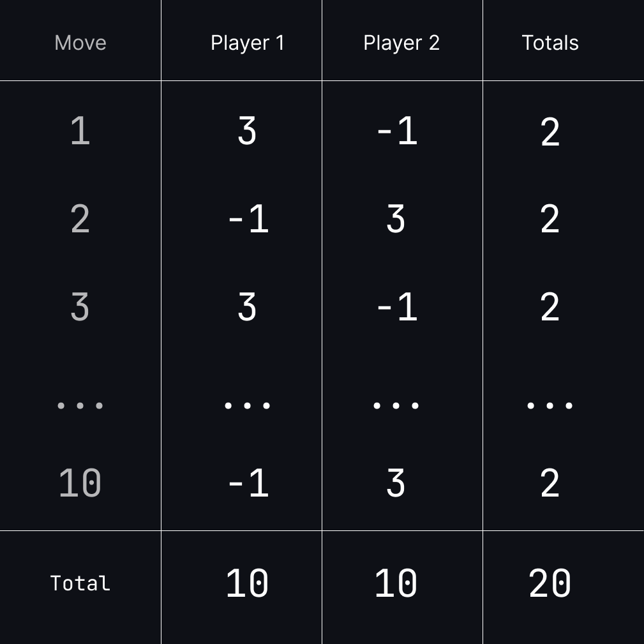Select the Player 1 column header

click(247, 43)
